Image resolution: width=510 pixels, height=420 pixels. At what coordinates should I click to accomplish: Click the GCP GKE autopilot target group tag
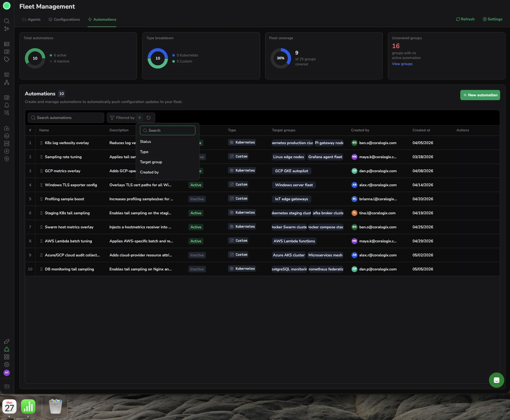point(292,171)
